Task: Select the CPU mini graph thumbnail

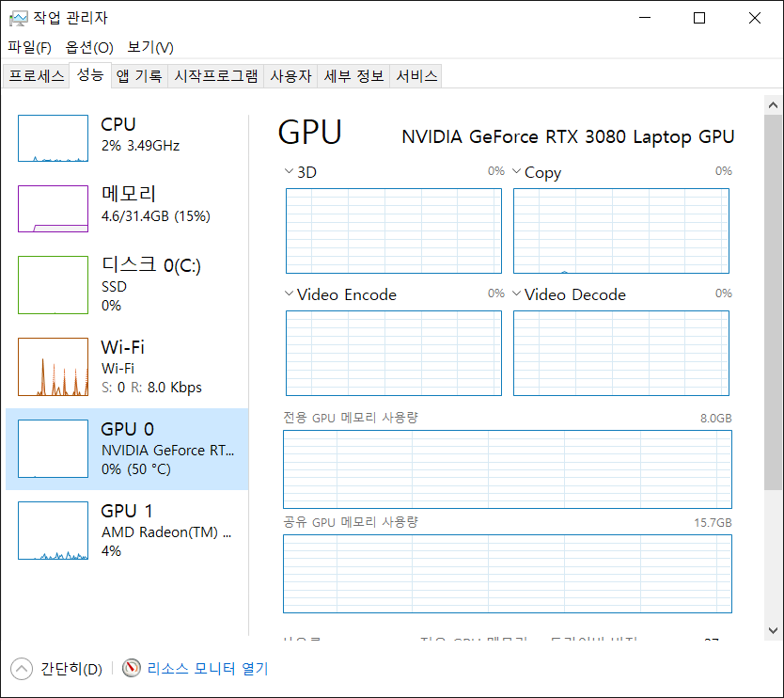Action: click(54, 138)
